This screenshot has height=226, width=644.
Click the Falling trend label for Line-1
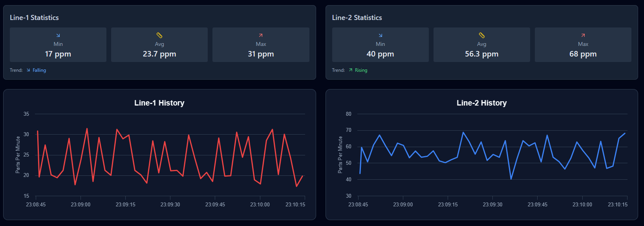39,70
